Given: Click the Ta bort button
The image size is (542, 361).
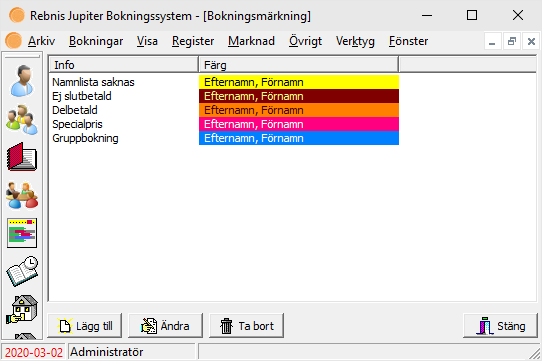Looking at the screenshot, I should pyautogui.click(x=246, y=326).
